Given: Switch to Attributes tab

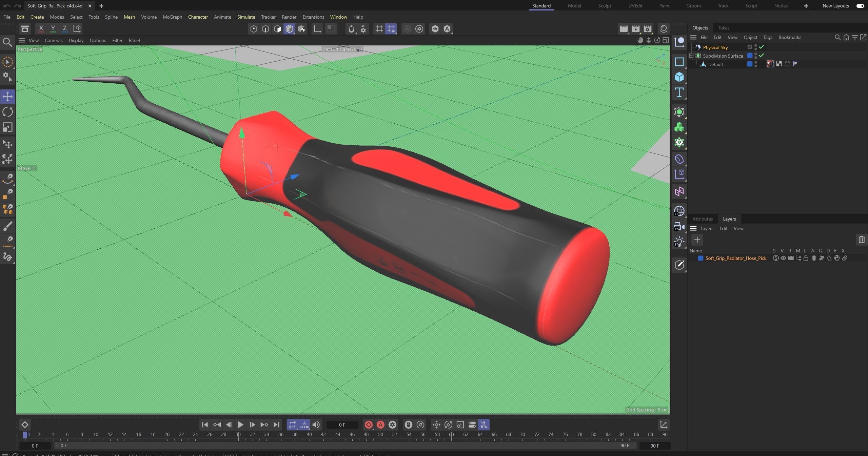Looking at the screenshot, I should click(x=703, y=219).
